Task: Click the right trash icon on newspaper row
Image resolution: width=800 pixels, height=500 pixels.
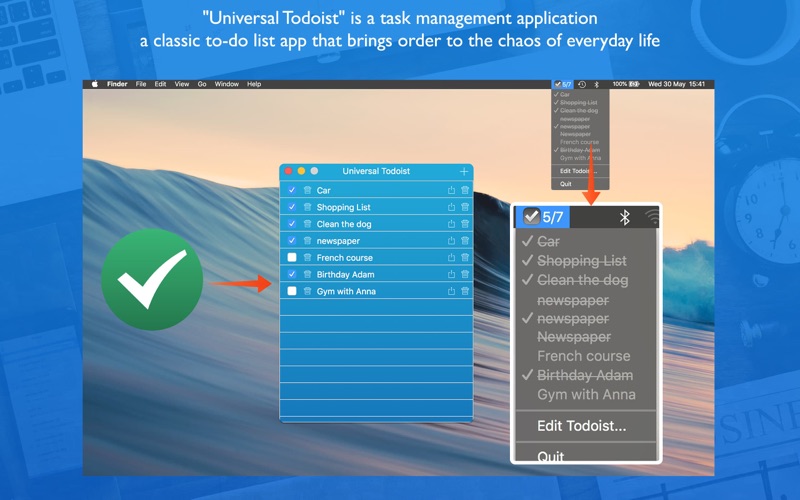Action: pos(465,241)
